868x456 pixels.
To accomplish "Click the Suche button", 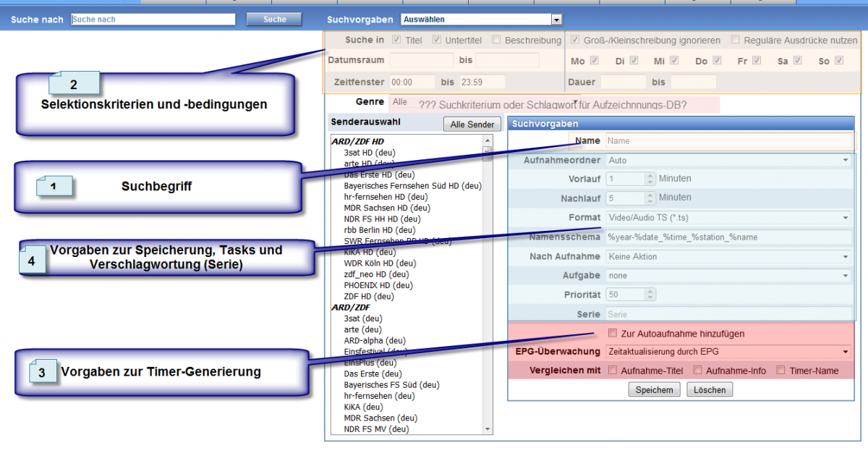I will (274, 20).
